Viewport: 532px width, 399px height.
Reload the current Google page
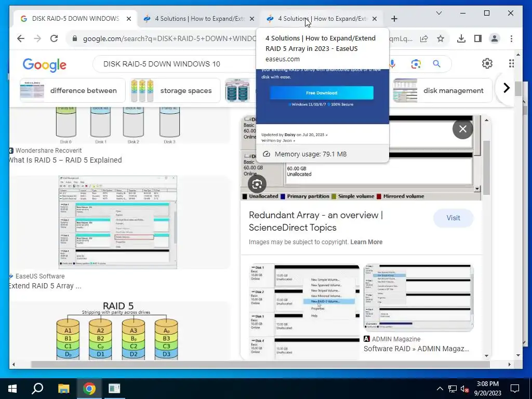point(54,38)
